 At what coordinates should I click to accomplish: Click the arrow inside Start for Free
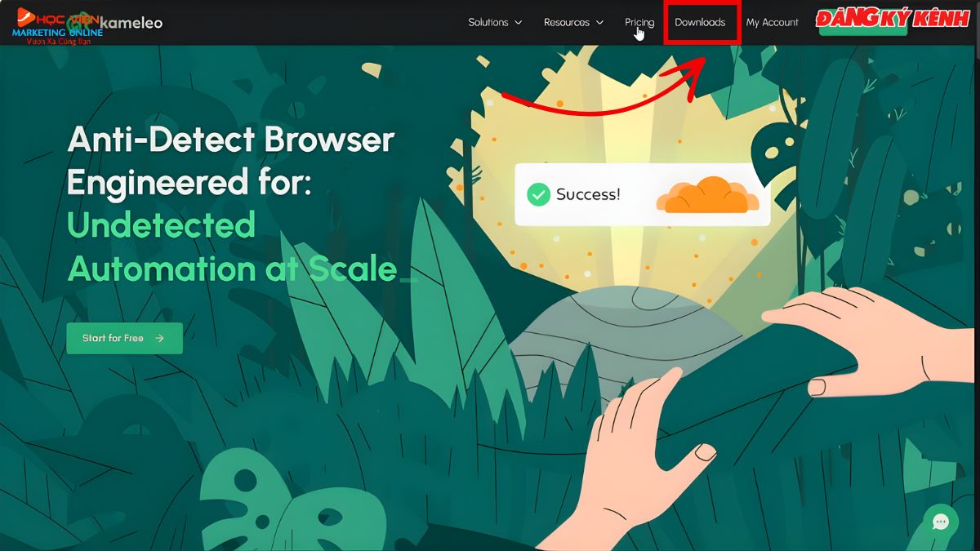(159, 338)
